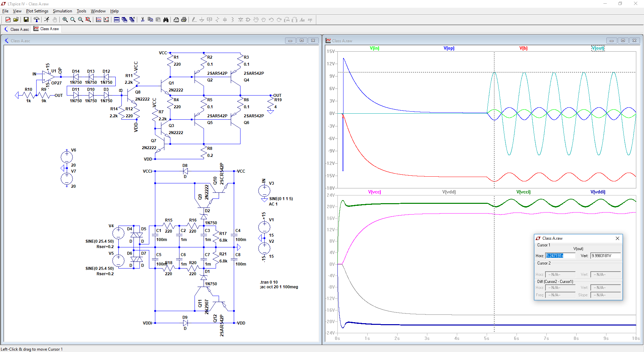Viewport: 644px width, 352px height.
Task: Click the Place Component gate icon
Action: click(x=248, y=20)
